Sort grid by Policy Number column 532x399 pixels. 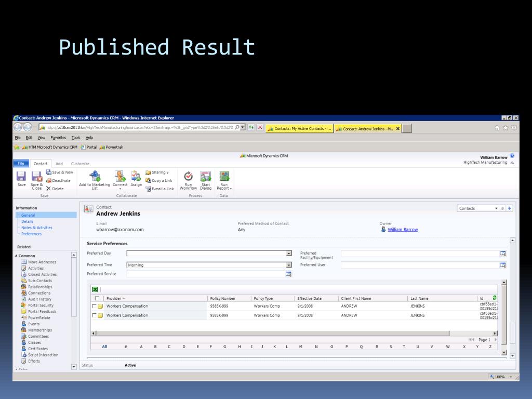222,299
